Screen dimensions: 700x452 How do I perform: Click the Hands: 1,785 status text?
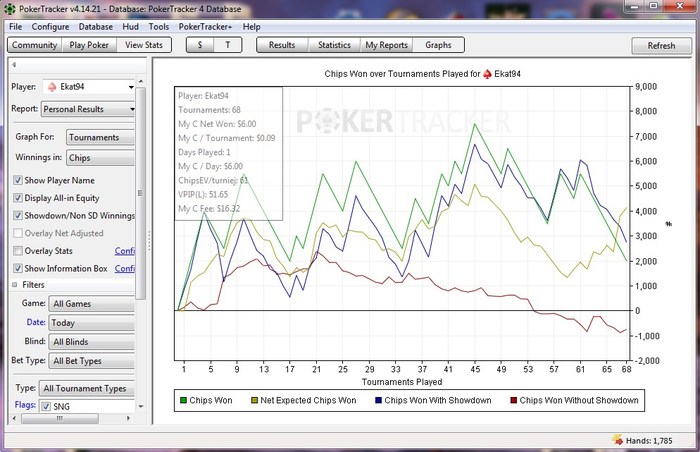pos(649,441)
